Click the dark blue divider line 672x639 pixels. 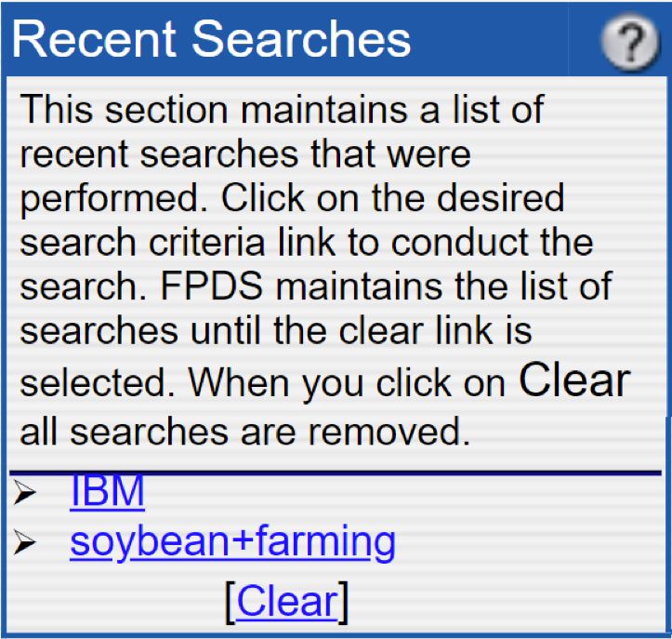tap(335, 473)
